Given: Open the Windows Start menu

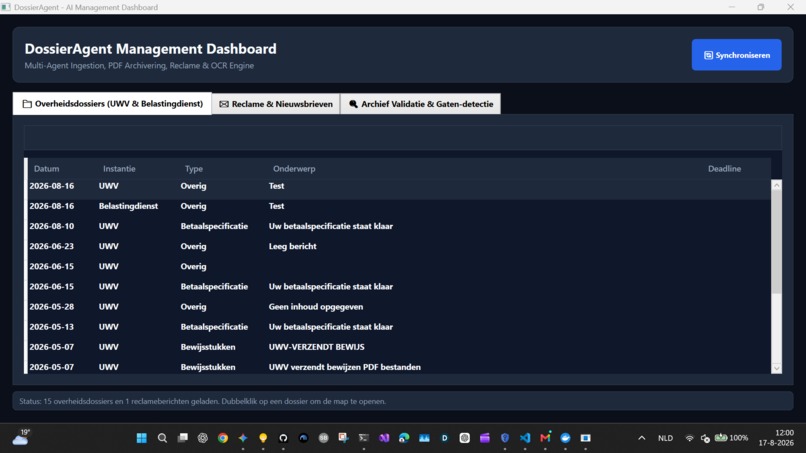Looking at the screenshot, I should [x=142, y=438].
